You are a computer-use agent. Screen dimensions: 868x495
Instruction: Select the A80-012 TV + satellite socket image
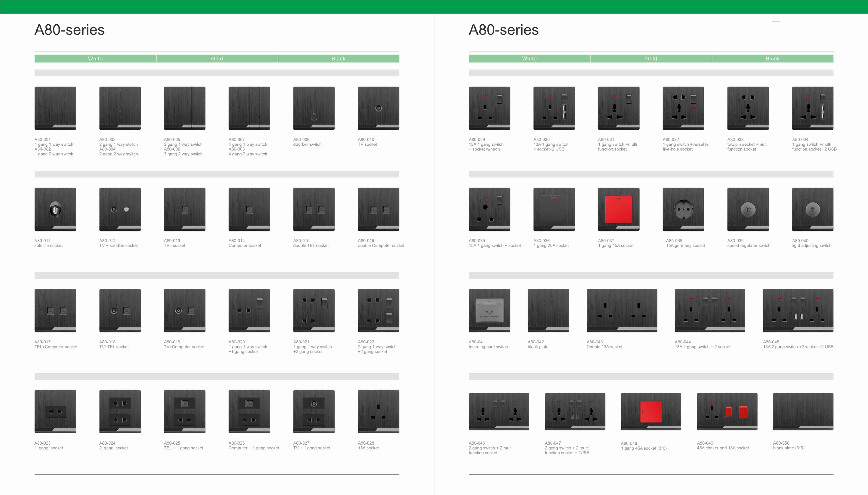120,209
